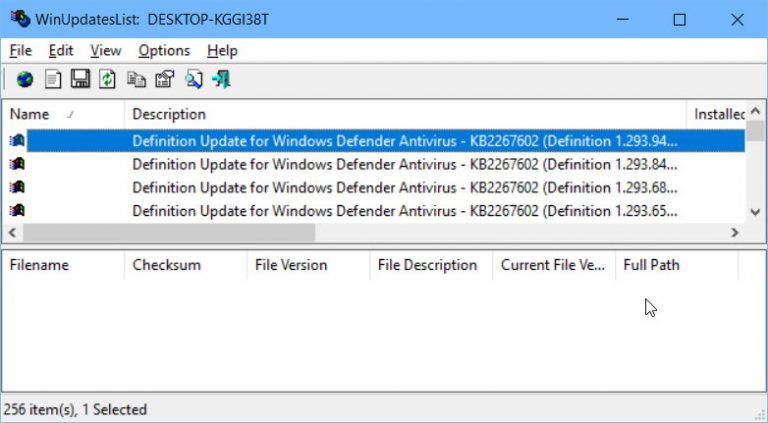Viewport: 768px width, 423px height.
Task: Click the floppy disk Save icon
Action: tap(80, 79)
